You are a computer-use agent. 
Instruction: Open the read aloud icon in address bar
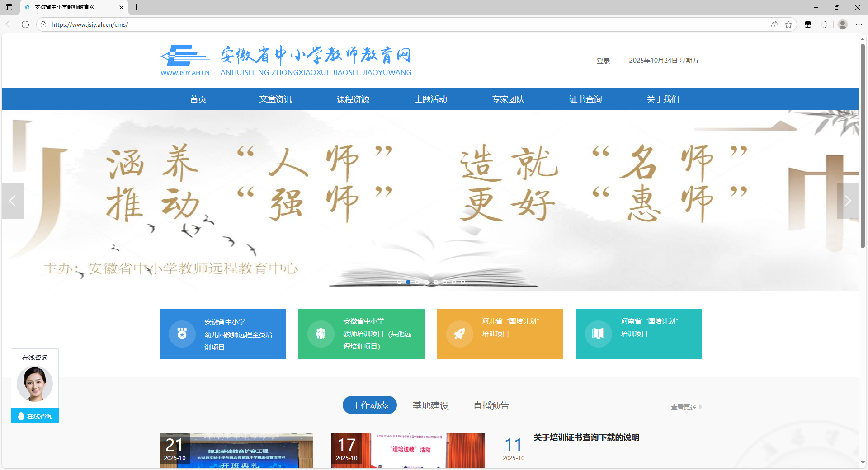[774, 24]
